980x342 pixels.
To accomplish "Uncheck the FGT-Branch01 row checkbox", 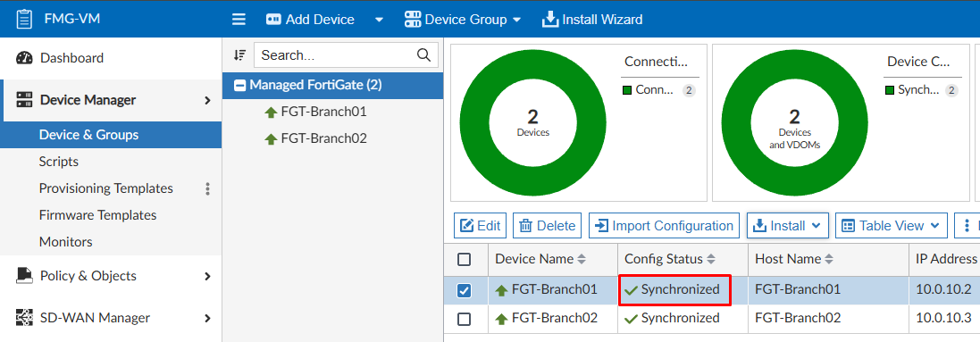I will (465, 291).
